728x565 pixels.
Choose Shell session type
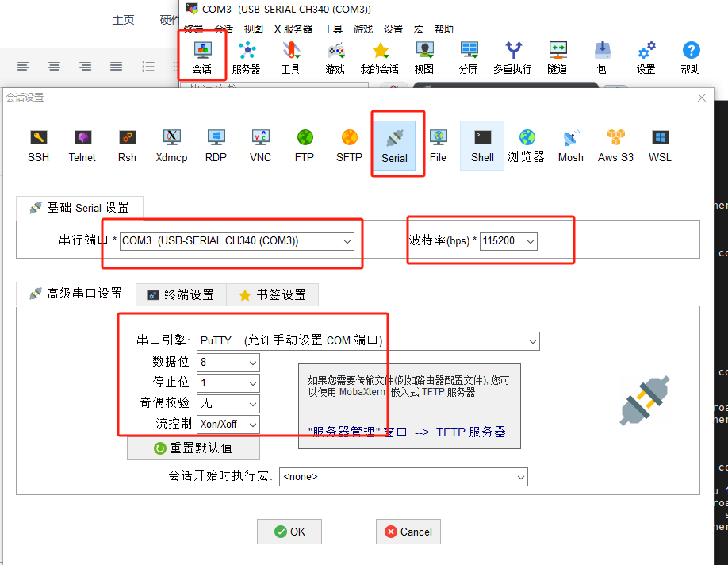pos(482,146)
